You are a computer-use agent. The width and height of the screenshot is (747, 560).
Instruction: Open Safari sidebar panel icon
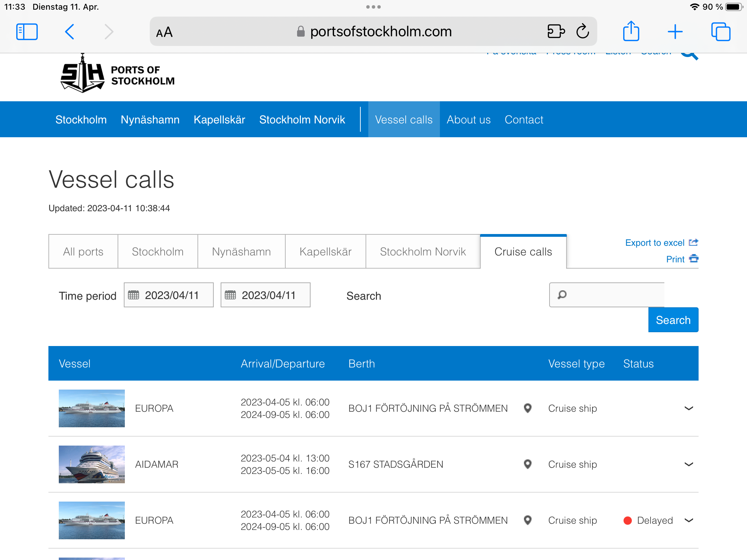click(27, 32)
